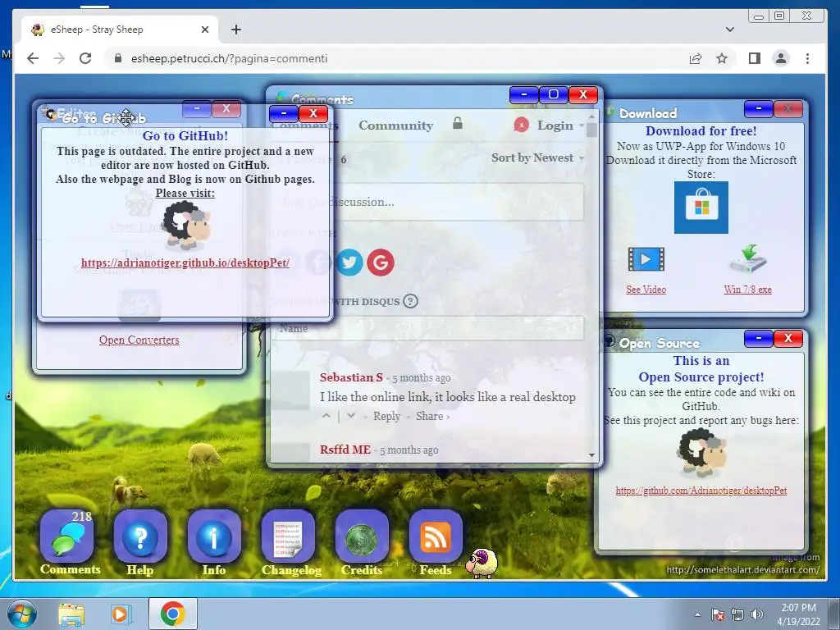Focus the Name input field
840x630 pixels.
pyautogui.click(x=427, y=328)
